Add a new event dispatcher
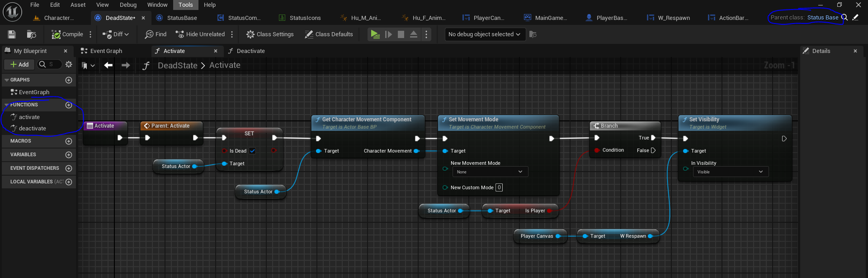The width and height of the screenshot is (868, 278). 69,168
